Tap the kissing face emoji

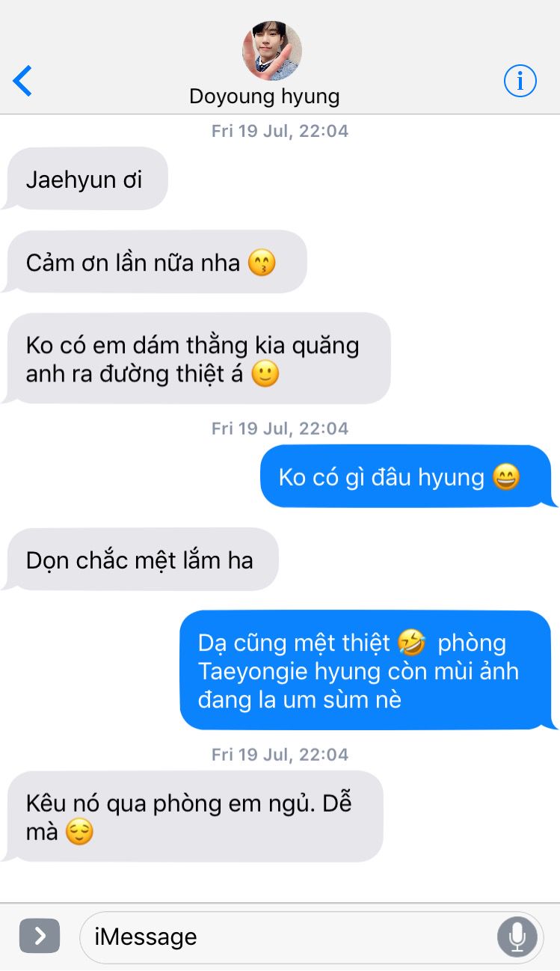262,263
